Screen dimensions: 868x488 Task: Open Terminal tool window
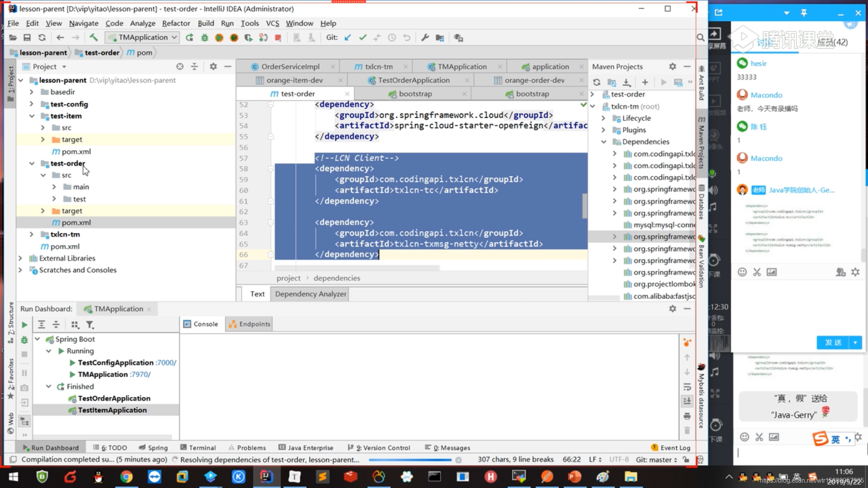pyautogui.click(x=198, y=448)
